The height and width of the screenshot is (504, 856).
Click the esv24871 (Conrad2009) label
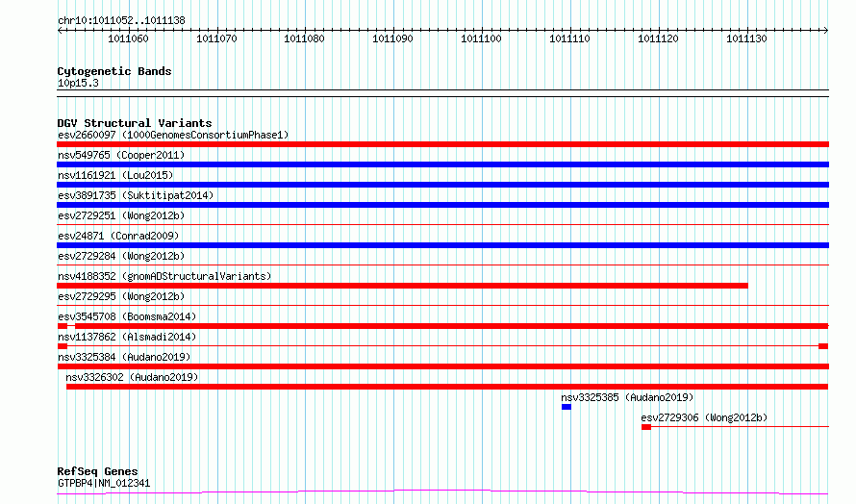click(118, 236)
